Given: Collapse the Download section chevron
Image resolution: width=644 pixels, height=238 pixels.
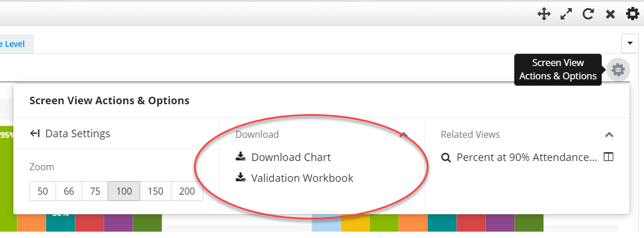Looking at the screenshot, I should click(x=404, y=134).
